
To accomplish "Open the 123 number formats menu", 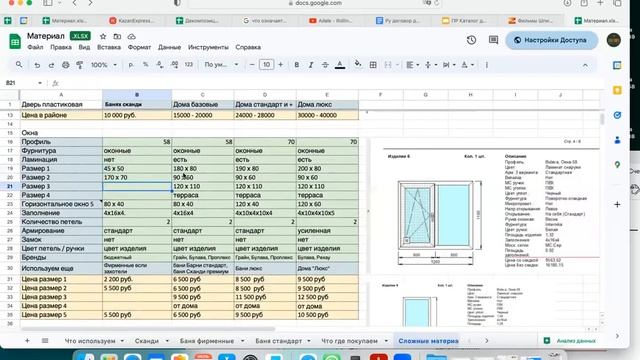I will coord(189,65).
